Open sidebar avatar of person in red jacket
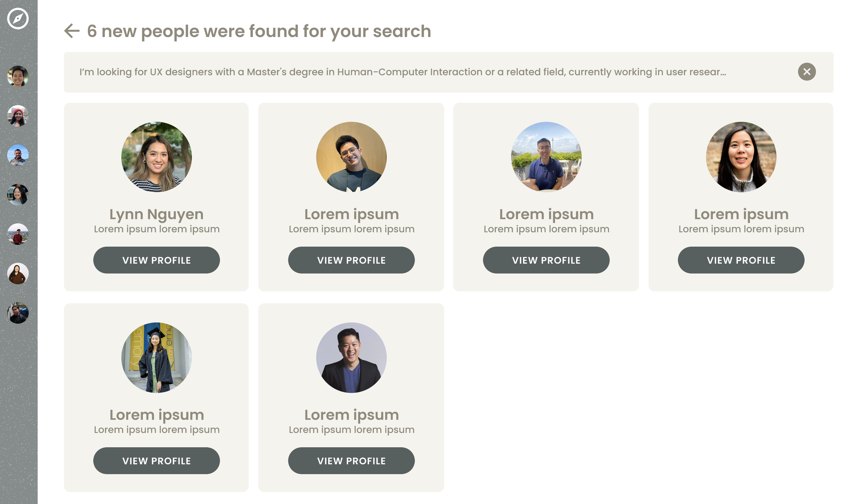 (x=18, y=234)
